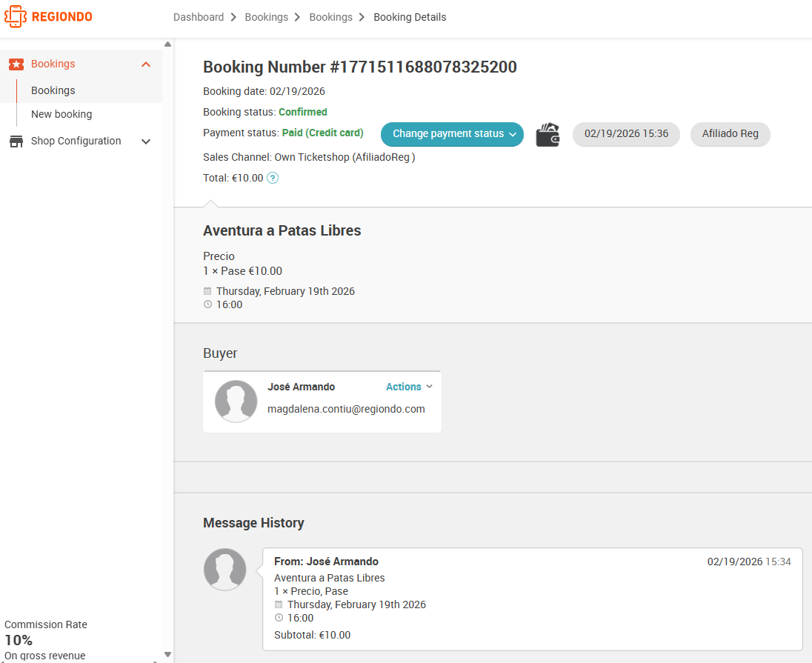This screenshot has width=812, height=663.
Task: Open Change payment status dropdown
Action: pyautogui.click(x=452, y=134)
